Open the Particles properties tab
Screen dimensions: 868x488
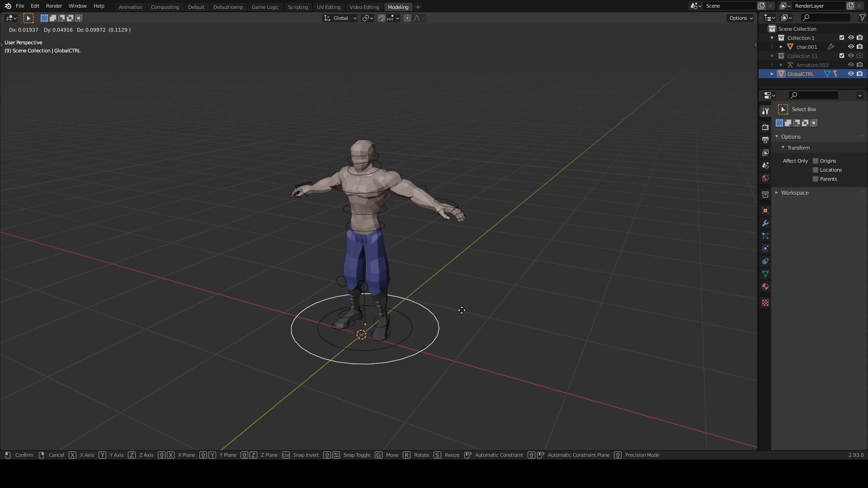tap(765, 236)
